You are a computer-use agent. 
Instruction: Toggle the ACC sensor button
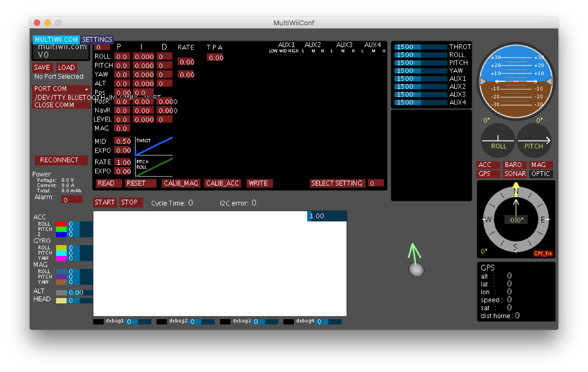tap(488, 165)
